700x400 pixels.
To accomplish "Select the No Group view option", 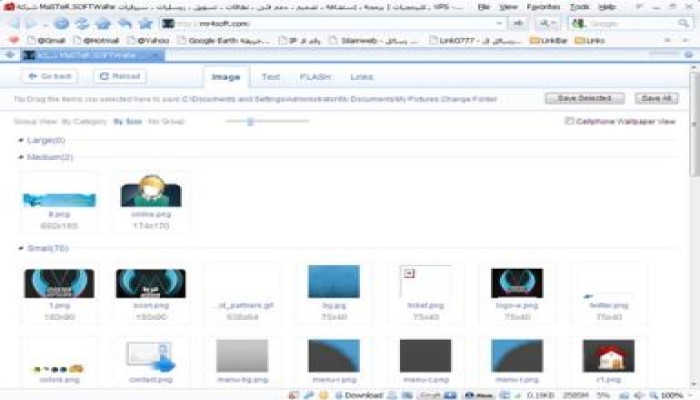I will [166, 121].
